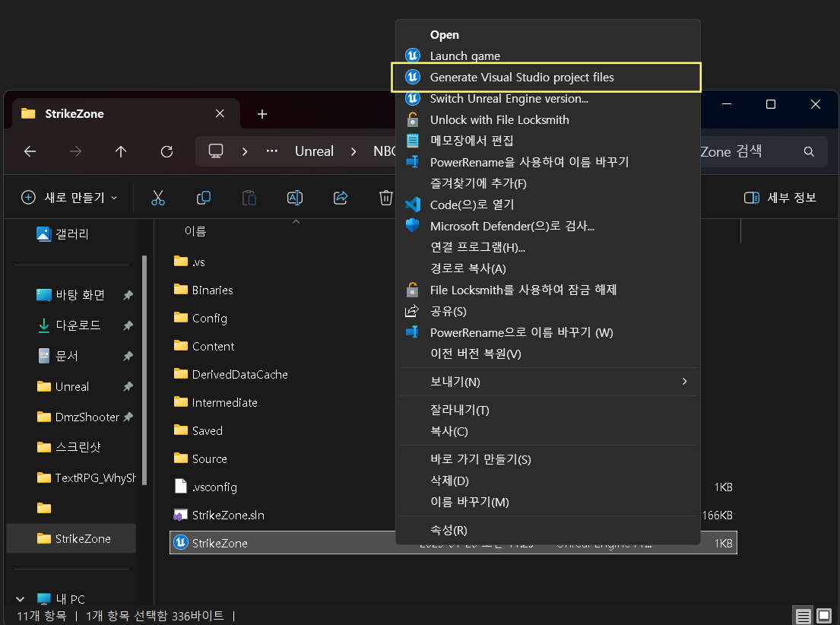Image resolution: width=840 pixels, height=625 pixels.
Task: Open DmzShooter folder in sidebar
Action: pos(87,417)
